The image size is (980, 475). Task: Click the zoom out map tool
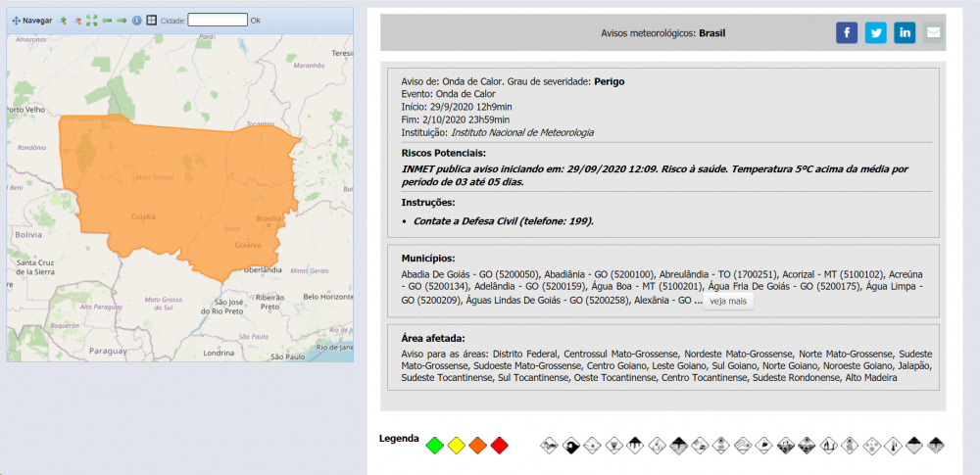(x=77, y=20)
